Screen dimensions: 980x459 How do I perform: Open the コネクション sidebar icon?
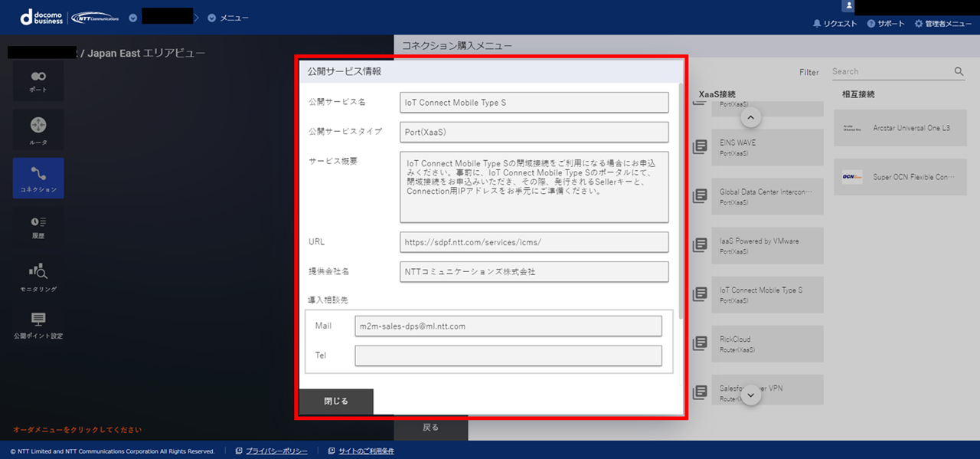(x=38, y=179)
